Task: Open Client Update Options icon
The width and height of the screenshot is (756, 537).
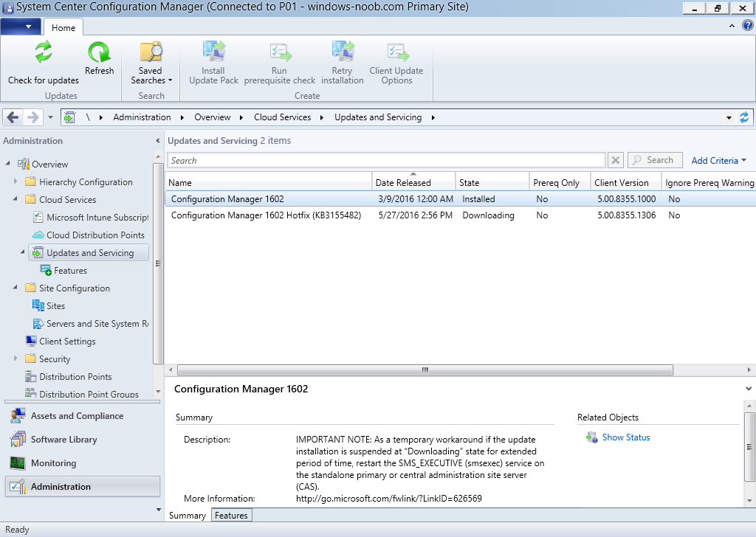Action: 397,52
